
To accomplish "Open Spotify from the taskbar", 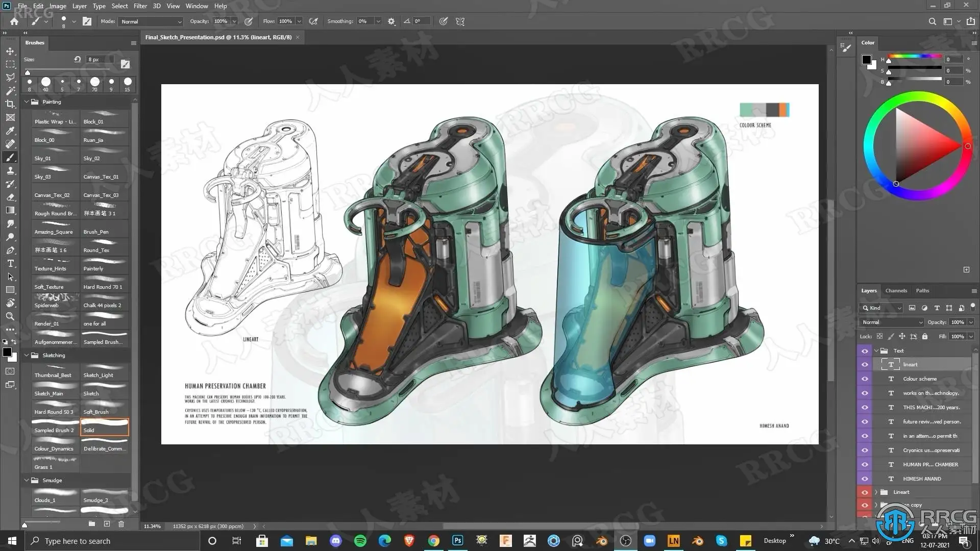I will pos(360,541).
